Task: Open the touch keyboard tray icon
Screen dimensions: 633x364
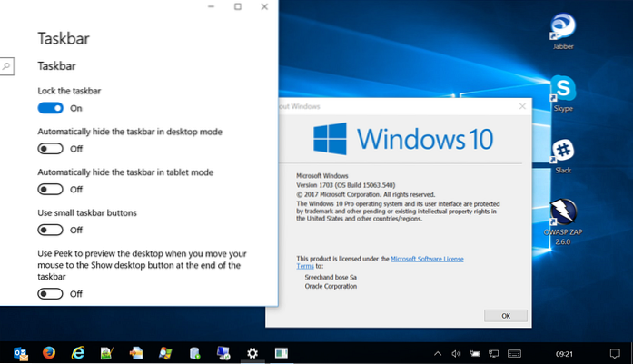Action: (x=515, y=352)
